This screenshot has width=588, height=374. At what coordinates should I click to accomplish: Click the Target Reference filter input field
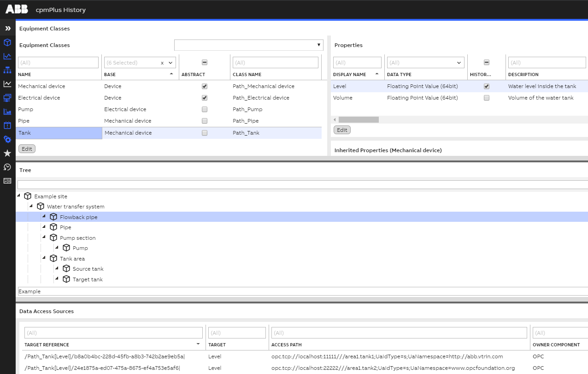(113, 332)
